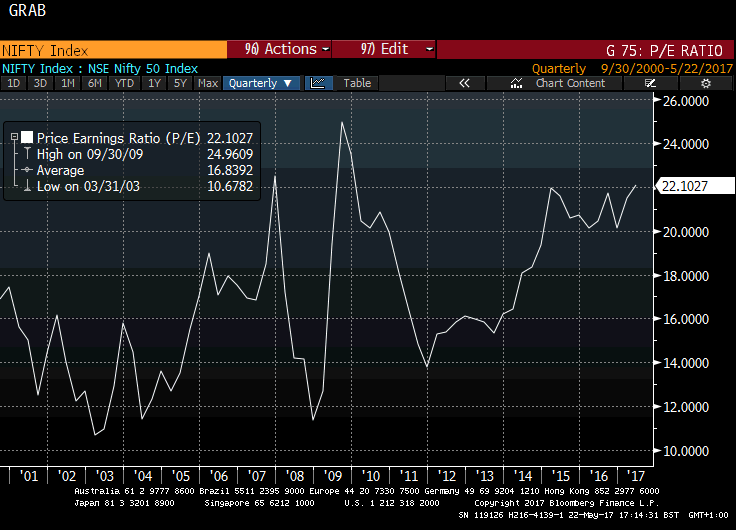Switch to line chart view icon
This screenshot has height=530, width=736.
click(317, 84)
